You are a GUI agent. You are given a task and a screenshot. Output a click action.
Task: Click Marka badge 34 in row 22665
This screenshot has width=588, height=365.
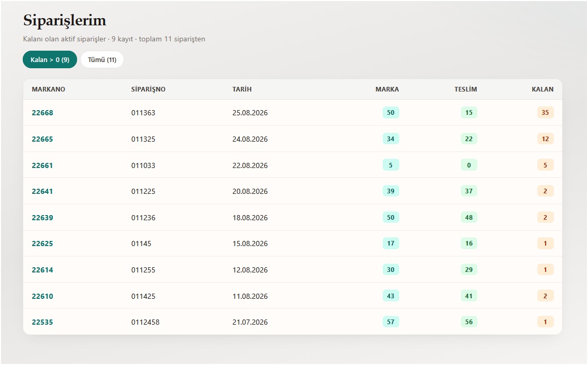coord(391,139)
